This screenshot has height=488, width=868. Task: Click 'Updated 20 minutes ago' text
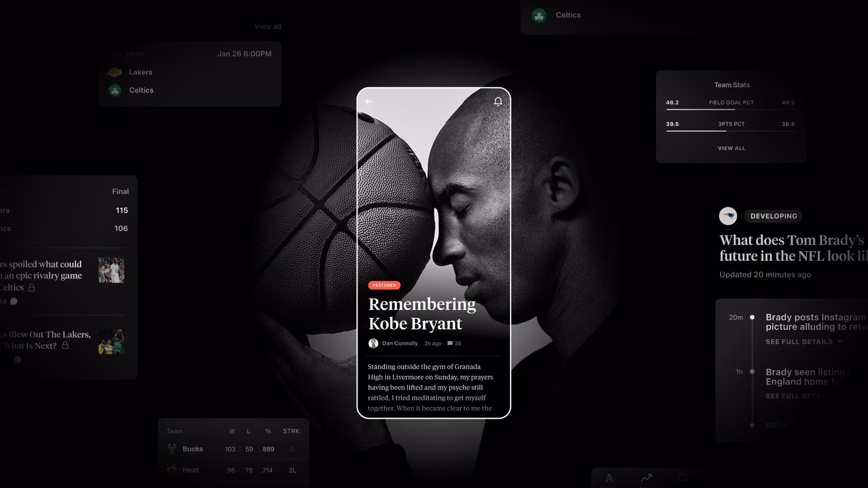pyautogui.click(x=765, y=274)
